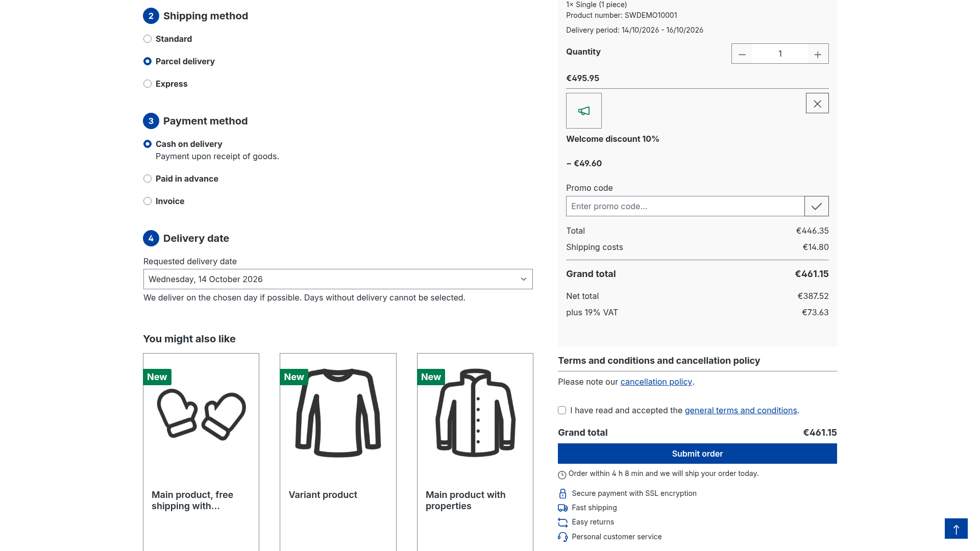The image size is (980, 551).
Task: Click the clock icon beside shipping notice
Action: pyautogui.click(x=562, y=475)
